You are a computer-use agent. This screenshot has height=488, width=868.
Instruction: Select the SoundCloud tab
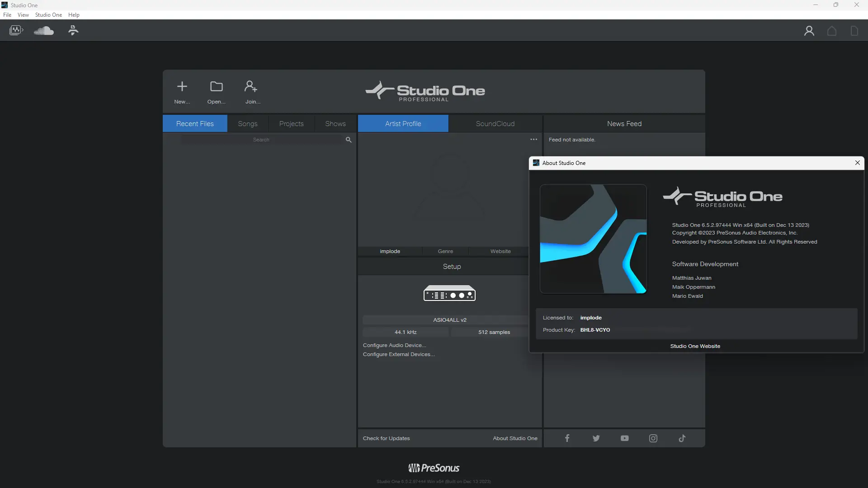495,123
